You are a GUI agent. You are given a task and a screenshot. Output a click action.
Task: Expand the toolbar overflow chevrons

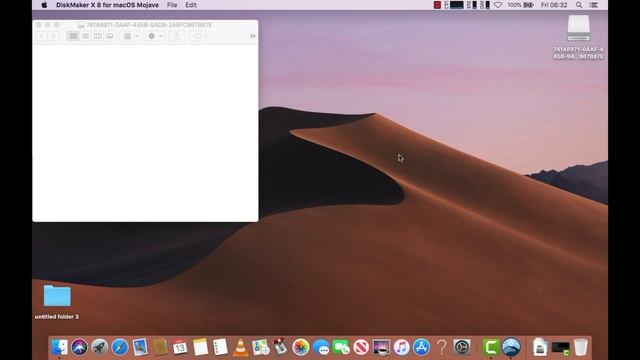coord(253,36)
